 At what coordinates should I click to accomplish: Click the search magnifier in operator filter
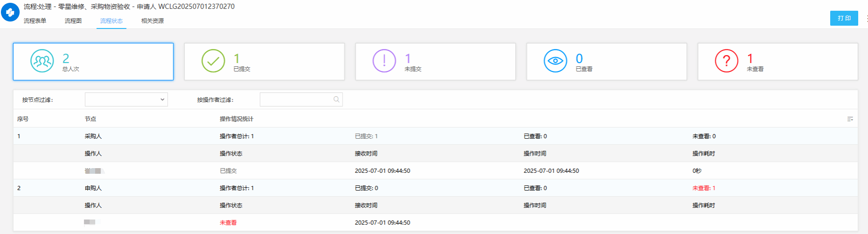[336, 99]
